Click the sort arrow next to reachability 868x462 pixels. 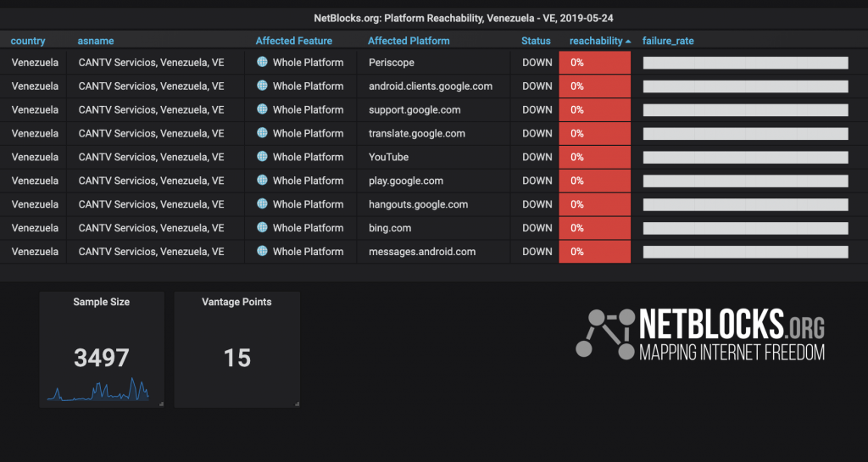[628, 42]
